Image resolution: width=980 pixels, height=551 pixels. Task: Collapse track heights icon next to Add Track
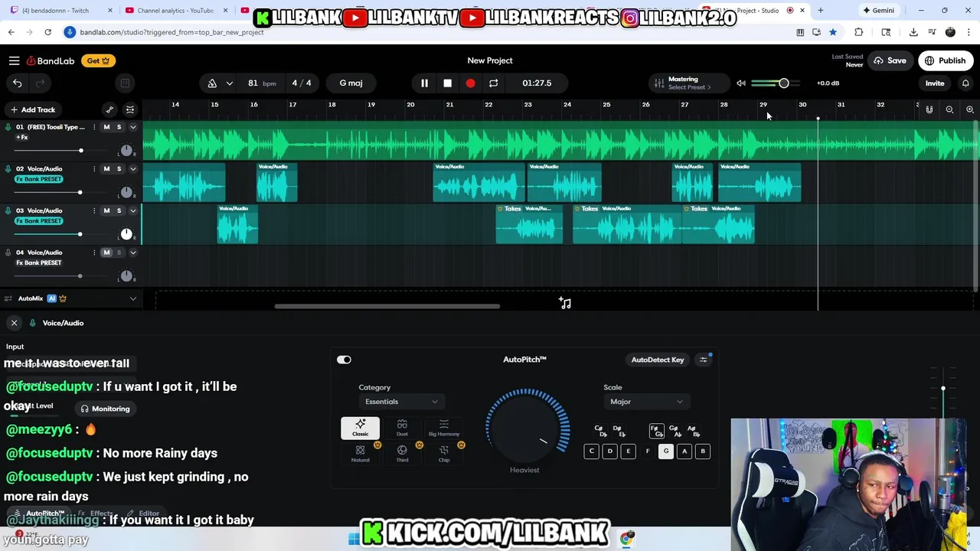[130, 109]
